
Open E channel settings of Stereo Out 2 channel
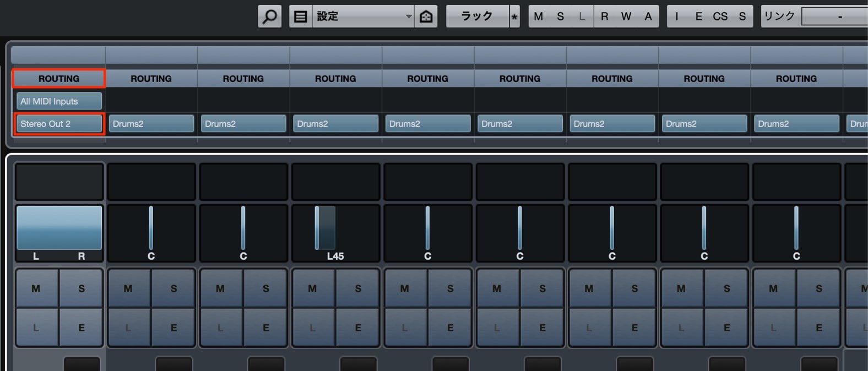pyautogui.click(x=82, y=328)
